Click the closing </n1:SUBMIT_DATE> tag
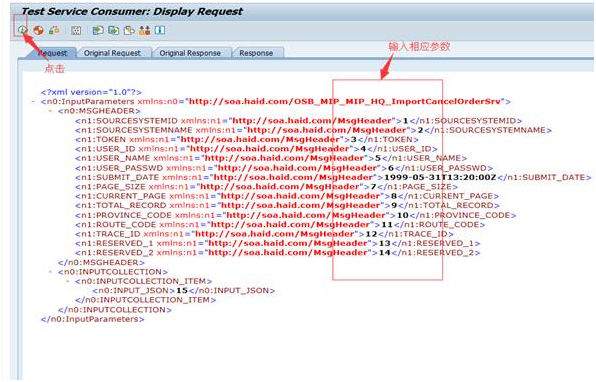The width and height of the screenshot is (596, 382). [x=544, y=177]
